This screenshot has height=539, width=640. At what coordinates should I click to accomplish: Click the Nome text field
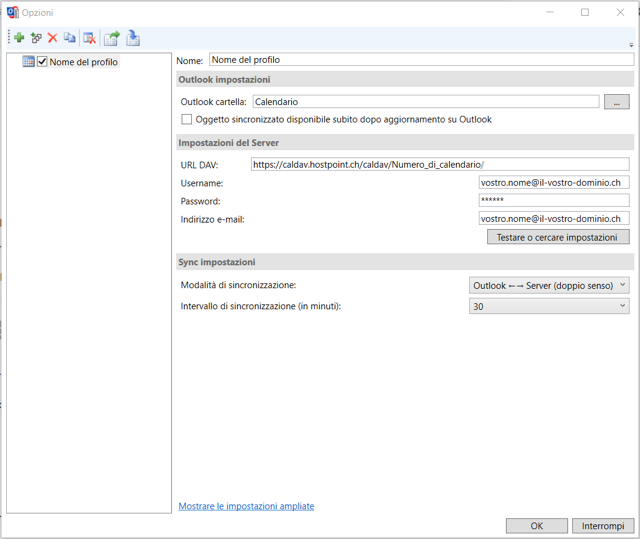[x=422, y=60]
